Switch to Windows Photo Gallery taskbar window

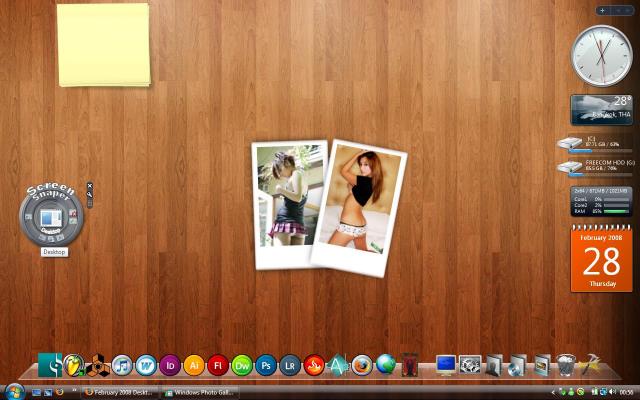[x=200, y=393]
